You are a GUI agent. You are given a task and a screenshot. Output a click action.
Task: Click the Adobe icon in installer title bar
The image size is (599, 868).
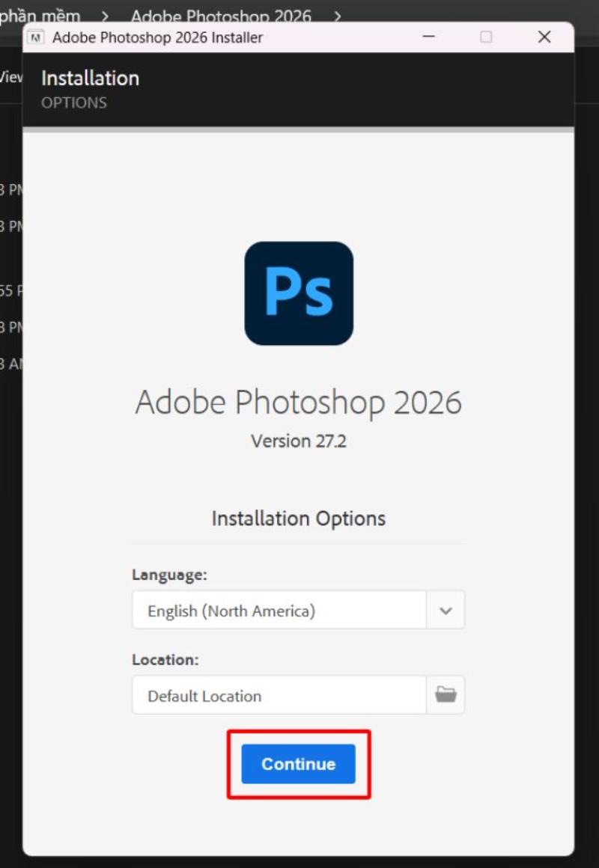(x=35, y=37)
